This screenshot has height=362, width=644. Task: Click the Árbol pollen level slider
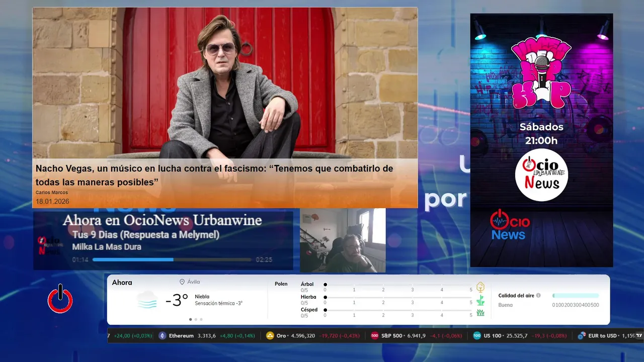coord(398,285)
